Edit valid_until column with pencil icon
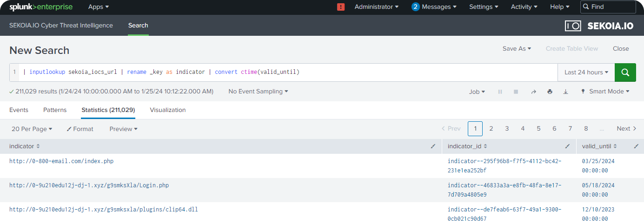Screen dimensions: 644x224 point(636,146)
